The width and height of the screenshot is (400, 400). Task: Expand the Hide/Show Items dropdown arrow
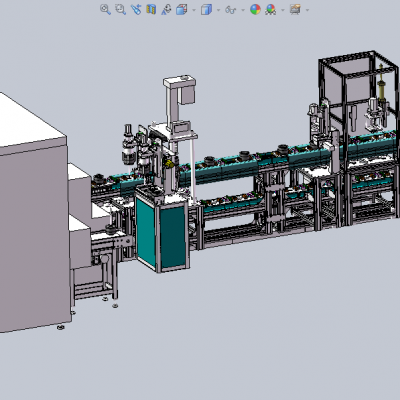coord(243,10)
